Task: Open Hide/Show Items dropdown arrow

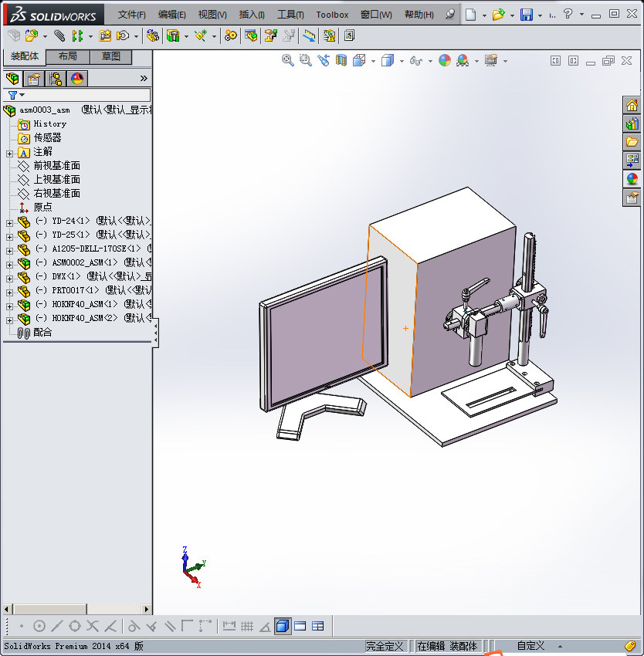Action: pos(430,62)
